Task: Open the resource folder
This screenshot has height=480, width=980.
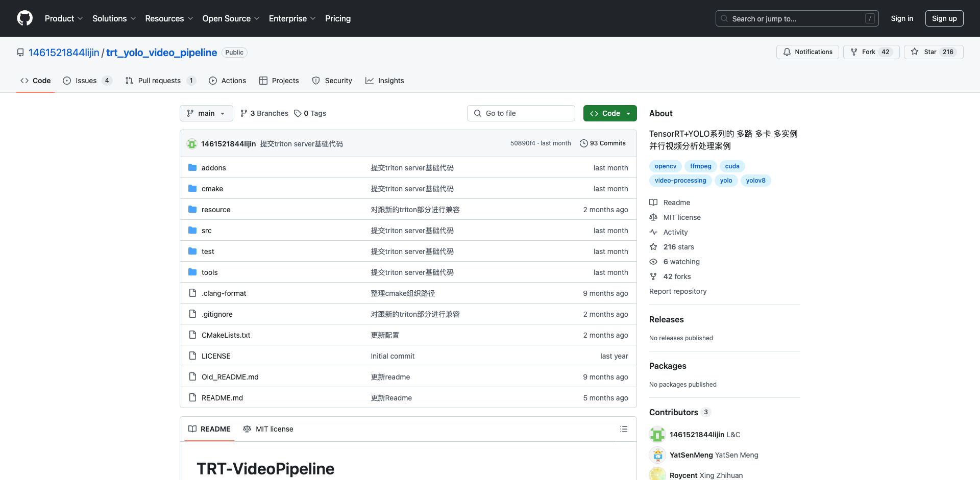Action: point(216,210)
